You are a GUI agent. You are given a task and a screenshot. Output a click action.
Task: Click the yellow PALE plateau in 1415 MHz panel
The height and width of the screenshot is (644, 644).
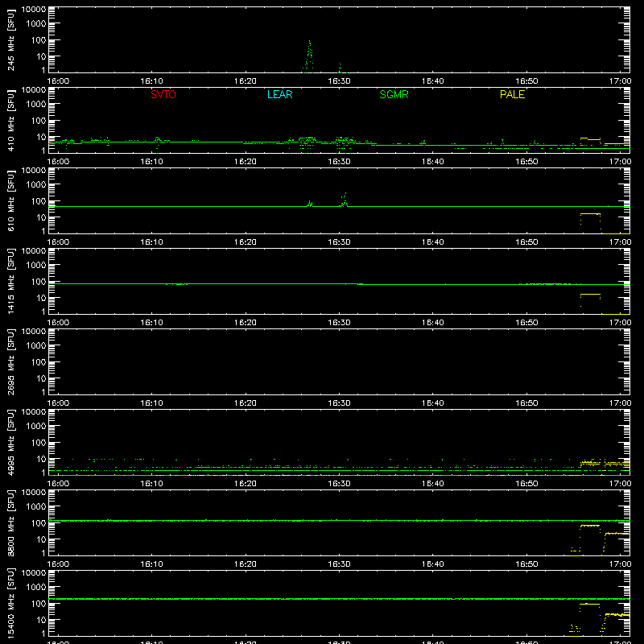tap(591, 294)
